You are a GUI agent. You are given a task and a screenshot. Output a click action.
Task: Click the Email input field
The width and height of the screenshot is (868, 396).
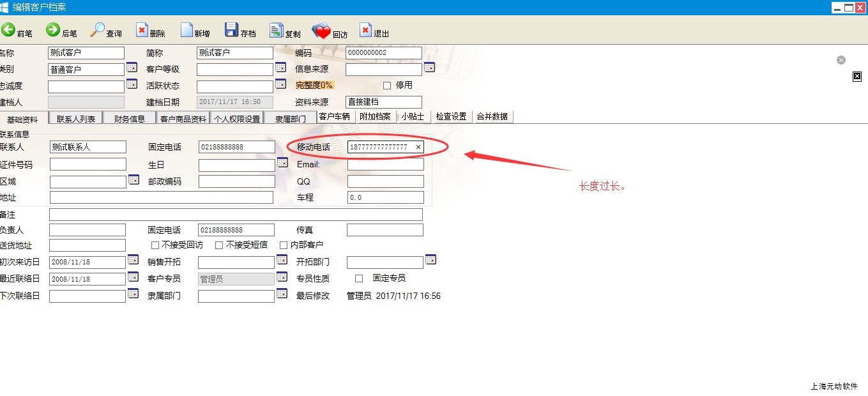[x=385, y=165]
